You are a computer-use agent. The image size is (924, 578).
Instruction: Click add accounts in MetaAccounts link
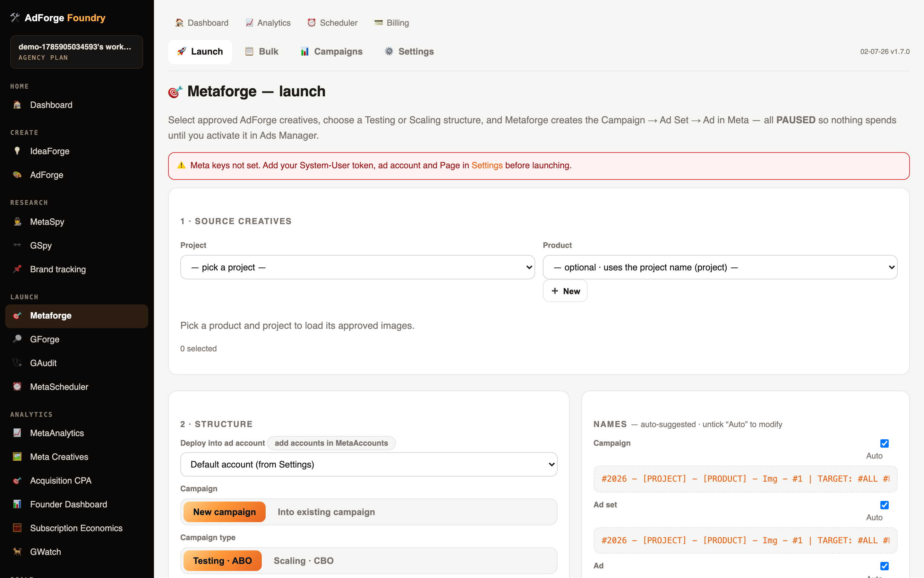pyautogui.click(x=331, y=443)
